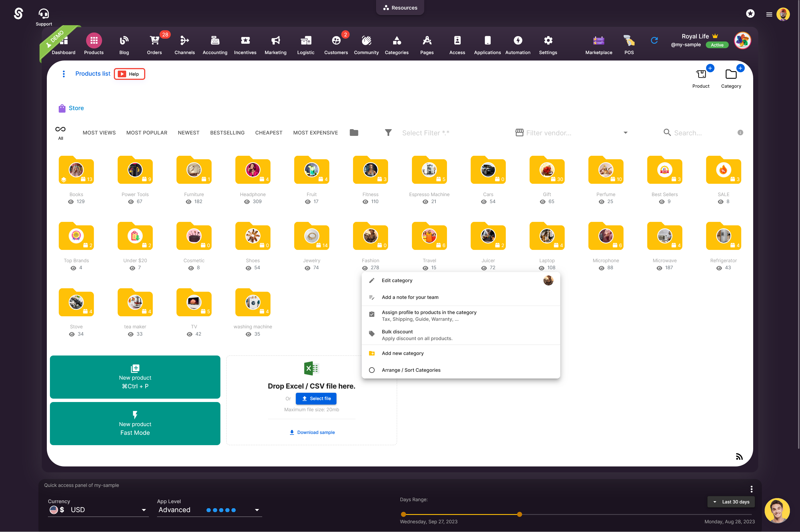Select the Arrange / Sort Categories radio option

point(372,370)
